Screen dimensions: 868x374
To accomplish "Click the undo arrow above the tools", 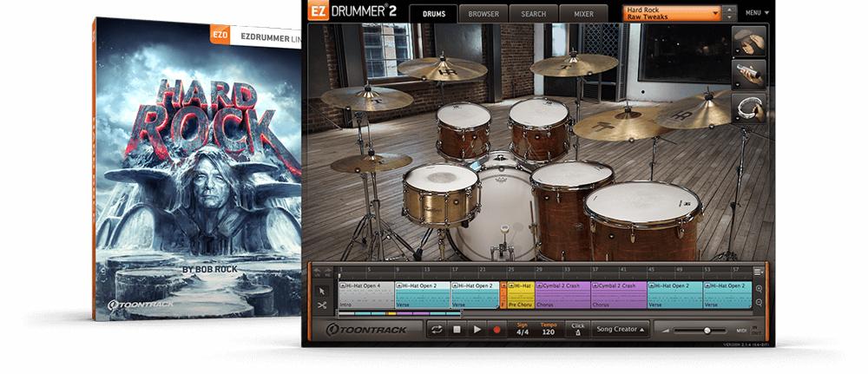I will 317,272.
